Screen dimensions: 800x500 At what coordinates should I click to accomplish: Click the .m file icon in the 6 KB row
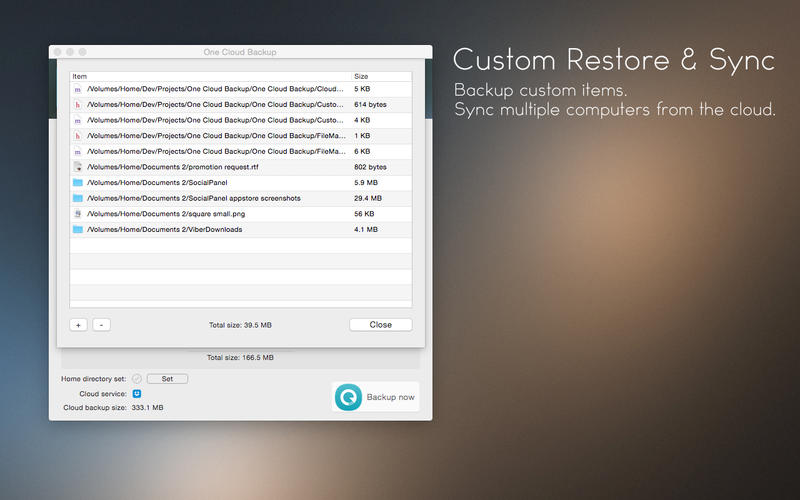click(x=78, y=152)
